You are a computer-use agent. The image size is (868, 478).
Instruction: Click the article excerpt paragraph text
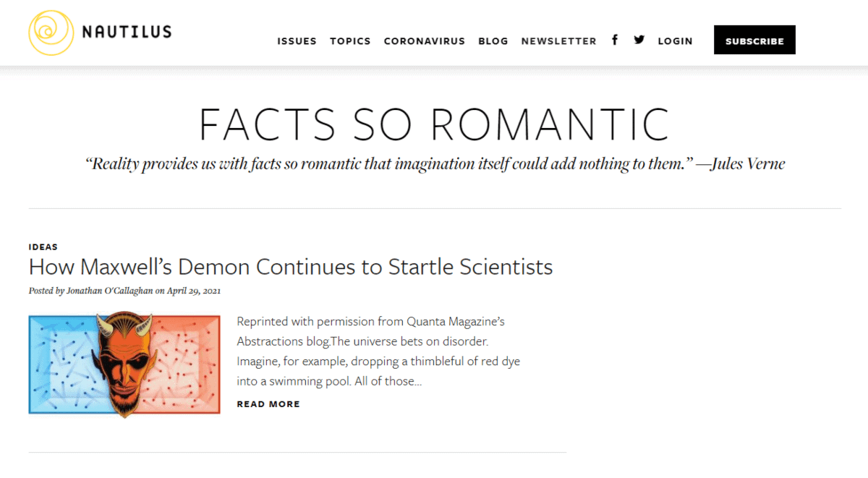[378, 351]
